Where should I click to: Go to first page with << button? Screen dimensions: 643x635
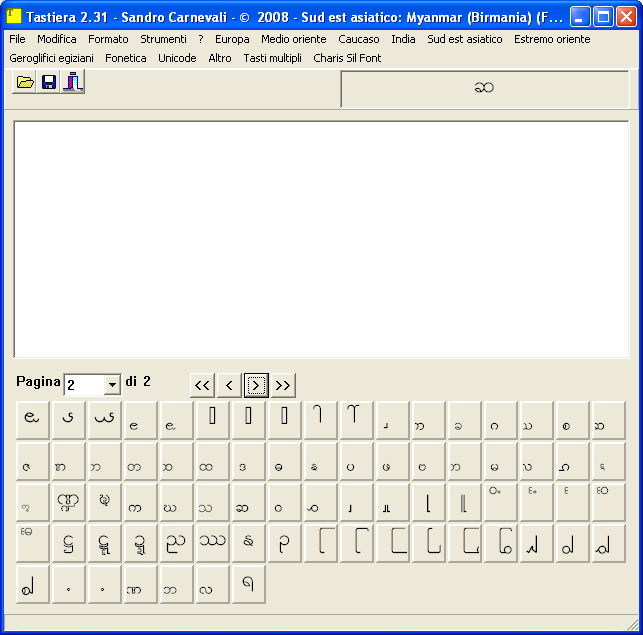tap(202, 385)
